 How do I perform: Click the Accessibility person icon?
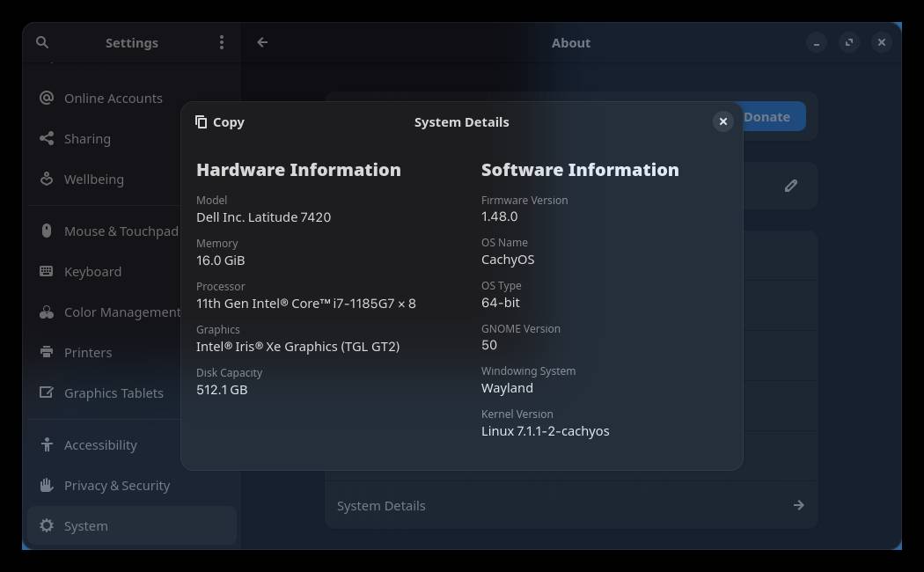tap(47, 444)
